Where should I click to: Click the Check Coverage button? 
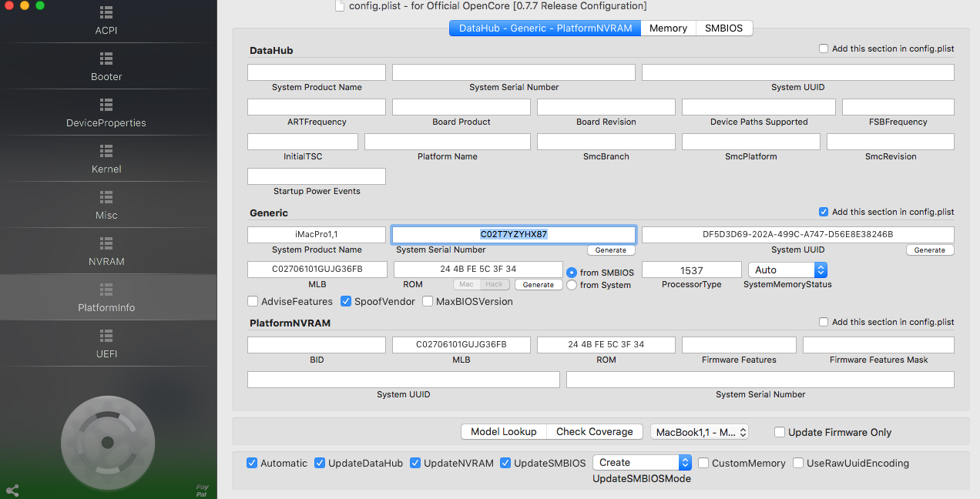click(x=594, y=432)
